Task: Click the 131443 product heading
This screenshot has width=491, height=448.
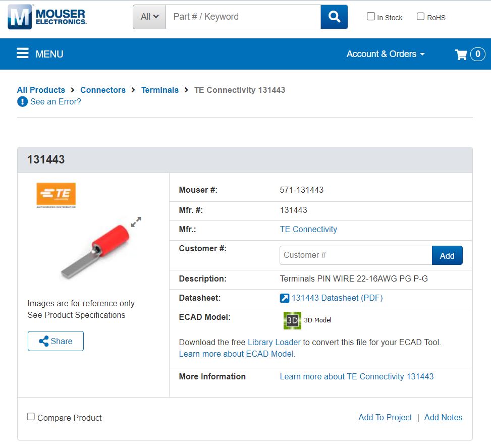Action: click(46, 159)
